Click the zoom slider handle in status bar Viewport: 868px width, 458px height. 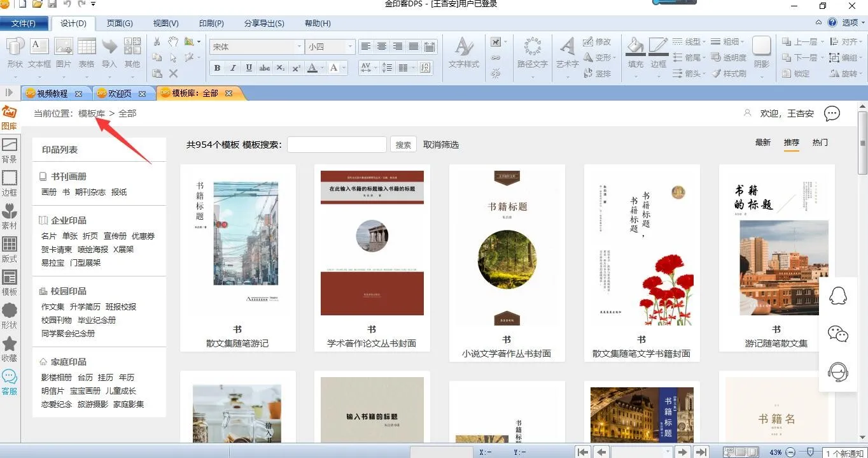810,452
